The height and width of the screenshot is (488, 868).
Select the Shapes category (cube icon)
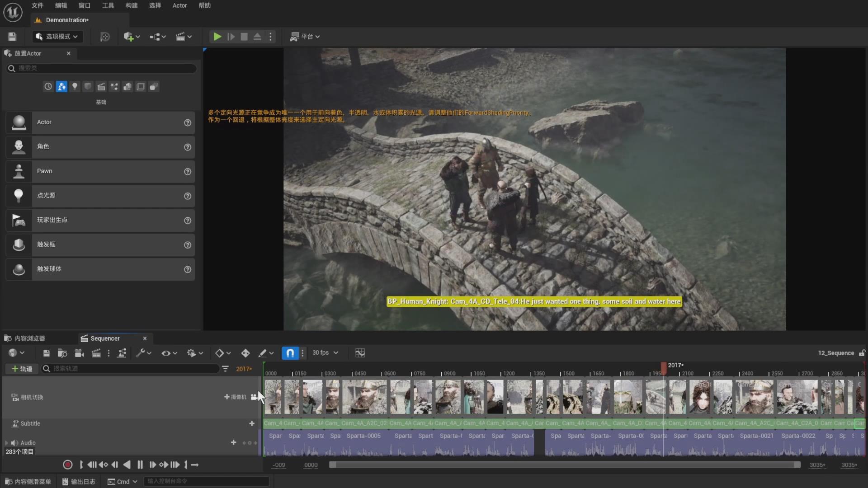pyautogui.click(x=88, y=86)
